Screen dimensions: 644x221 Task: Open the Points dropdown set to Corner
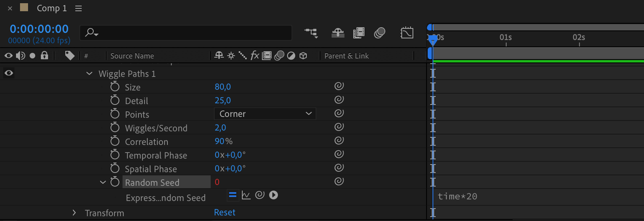(265, 114)
